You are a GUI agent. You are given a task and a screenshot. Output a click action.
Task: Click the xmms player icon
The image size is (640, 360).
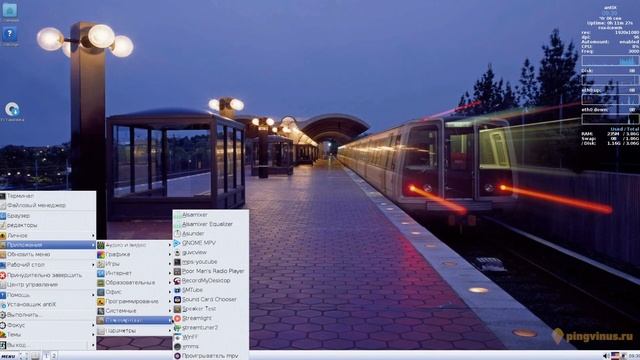pyautogui.click(x=177, y=346)
